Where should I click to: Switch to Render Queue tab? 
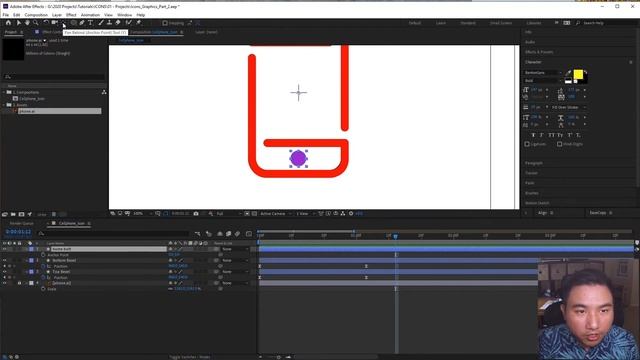pyautogui.click(x=22, y=223)
